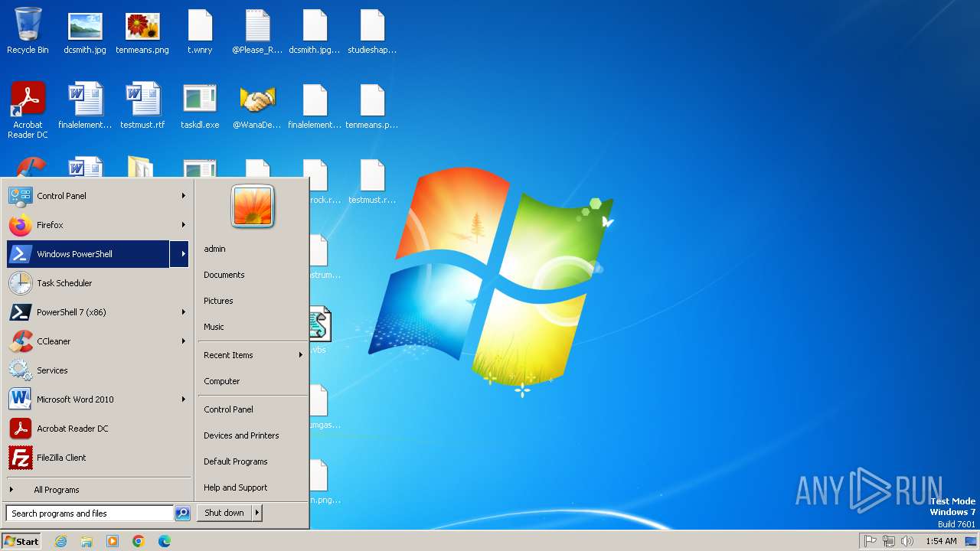The image size is (980, 551).
Task: Focus the Search programs and files box
Action: (x=90, y=514)
